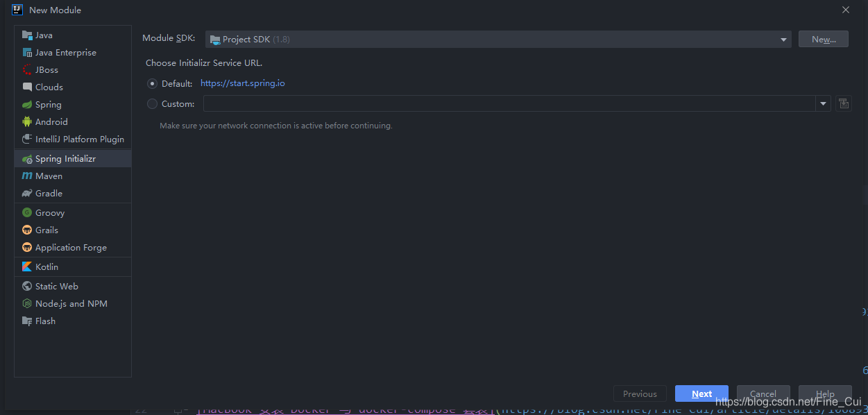Click the Static Web globe icon
This screenshot has height=415, width=868.
click(x=27, y=287)
